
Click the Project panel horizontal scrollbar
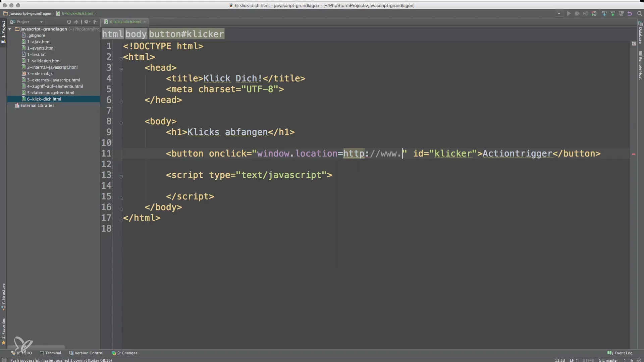pos(36,347)
